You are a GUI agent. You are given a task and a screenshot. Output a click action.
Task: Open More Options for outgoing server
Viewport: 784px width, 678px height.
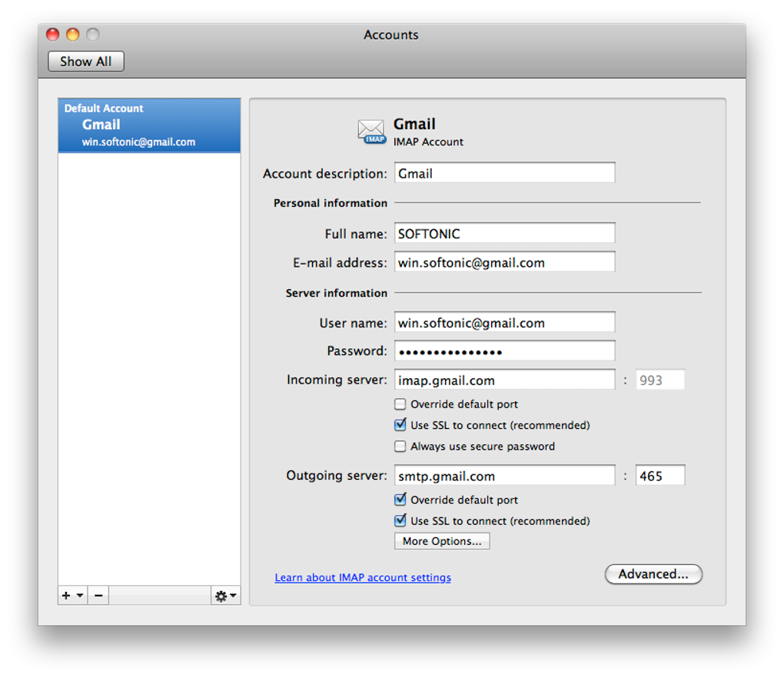pyautogui.click(x=442, y=541)
